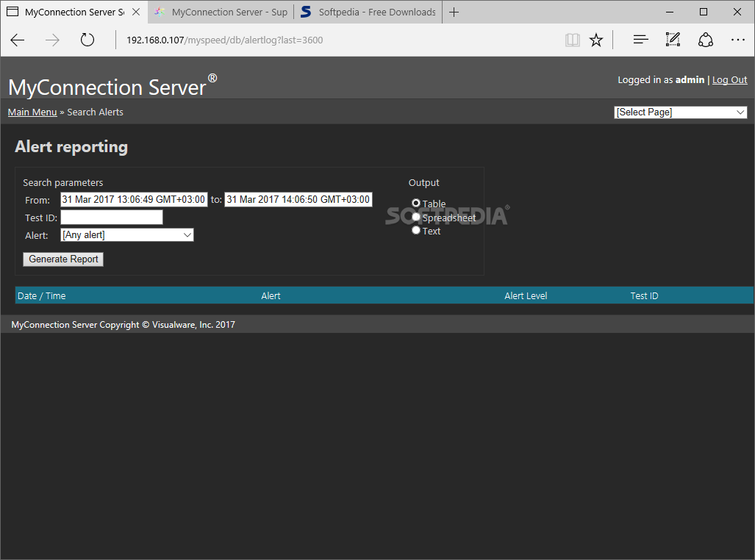Viewport: 755px width, 560px height.
Task: Click Generate Report button
Action: pos(63,259)
